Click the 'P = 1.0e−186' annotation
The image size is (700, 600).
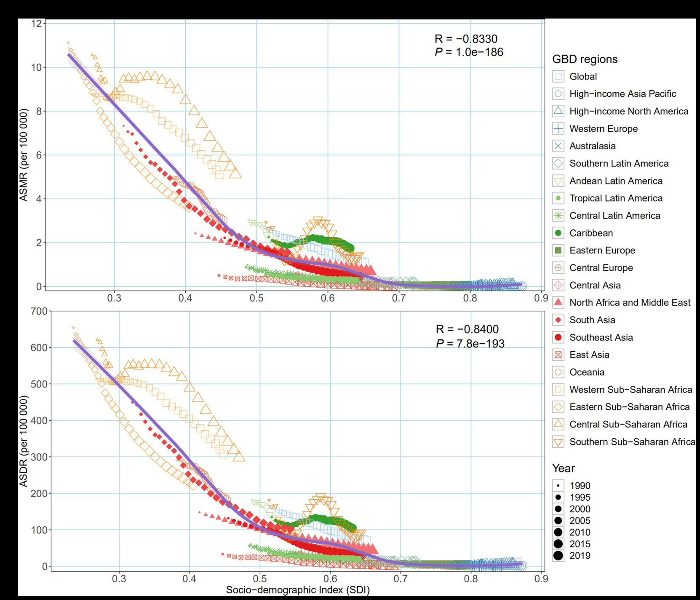pos(469,52)
